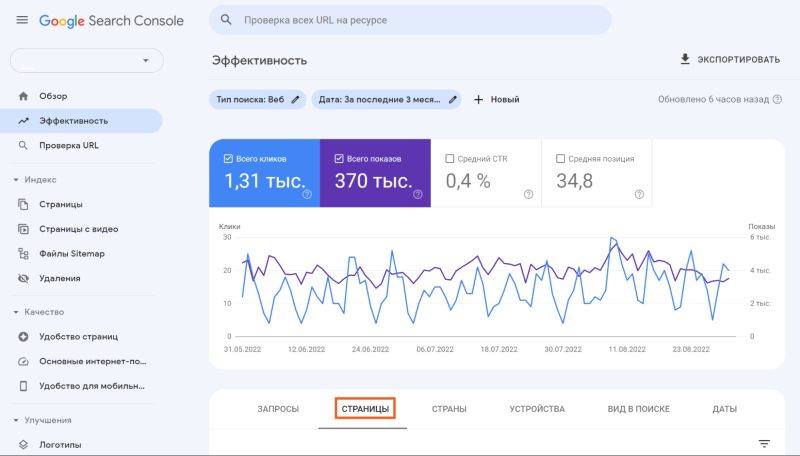
Task: Click the search magnifier icon
Action: [226, 20]
